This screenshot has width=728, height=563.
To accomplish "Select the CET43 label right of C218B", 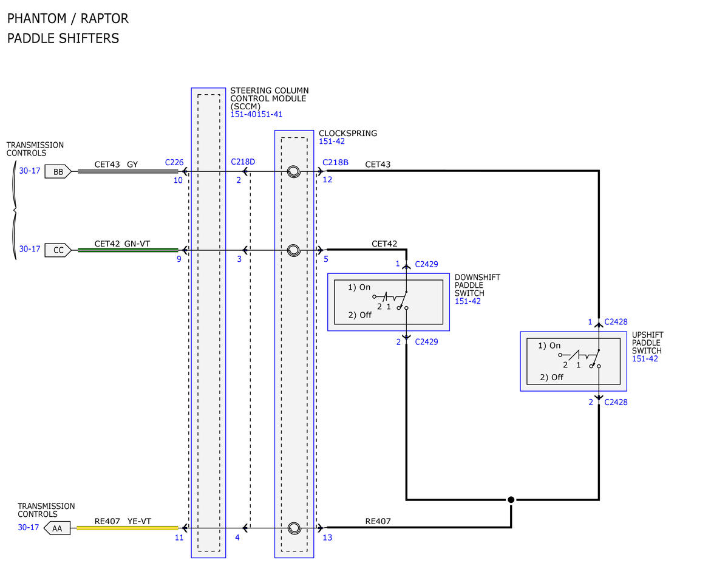I will click(x=378, y=165).
